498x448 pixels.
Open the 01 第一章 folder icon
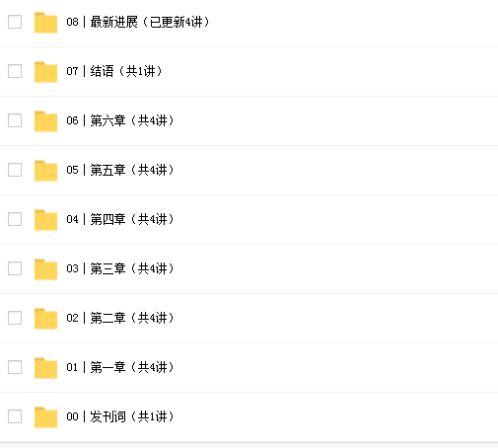coord(45,368)
